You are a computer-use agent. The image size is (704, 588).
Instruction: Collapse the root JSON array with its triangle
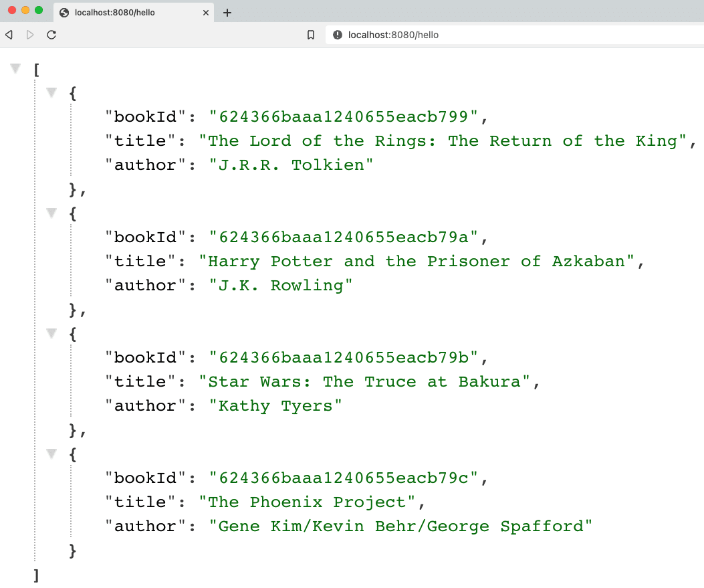[x=15, y=68]
